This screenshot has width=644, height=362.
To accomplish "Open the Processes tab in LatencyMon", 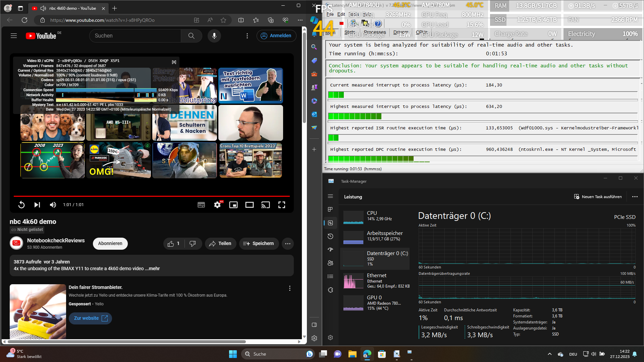I will click(375, 32).
